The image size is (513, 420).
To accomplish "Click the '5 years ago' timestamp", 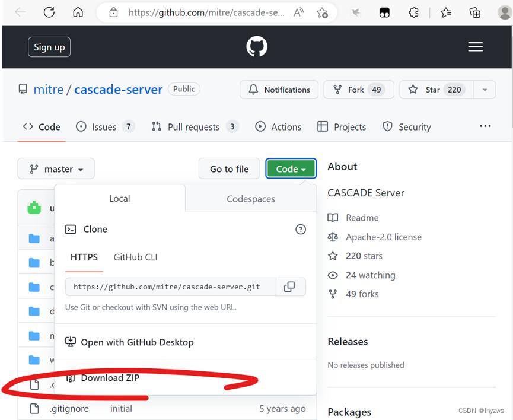I will pos(283,409).
